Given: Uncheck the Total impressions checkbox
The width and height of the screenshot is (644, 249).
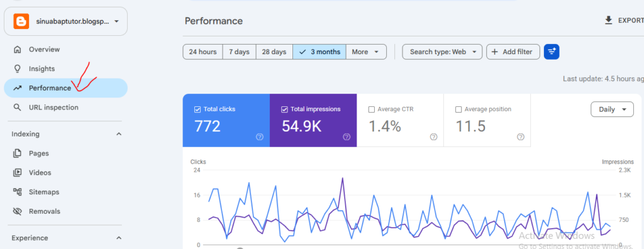Looking at the screenshot, I should tap(284, 109).
